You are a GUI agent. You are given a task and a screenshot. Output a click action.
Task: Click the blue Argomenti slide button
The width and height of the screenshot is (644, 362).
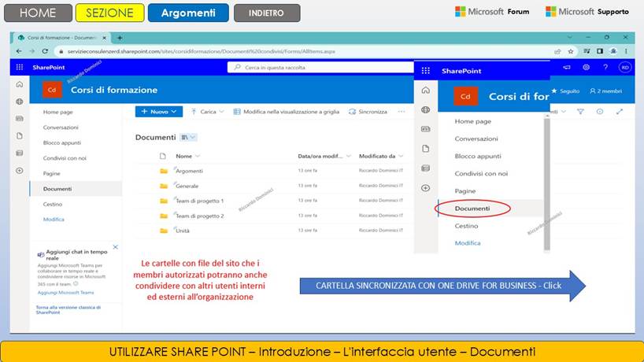188,13
